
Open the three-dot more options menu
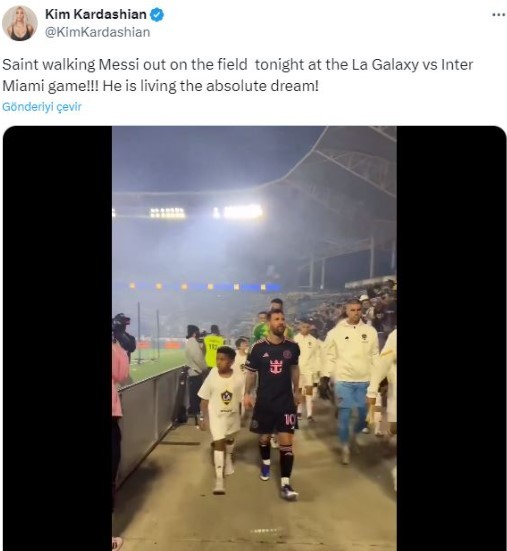point(499,15)
